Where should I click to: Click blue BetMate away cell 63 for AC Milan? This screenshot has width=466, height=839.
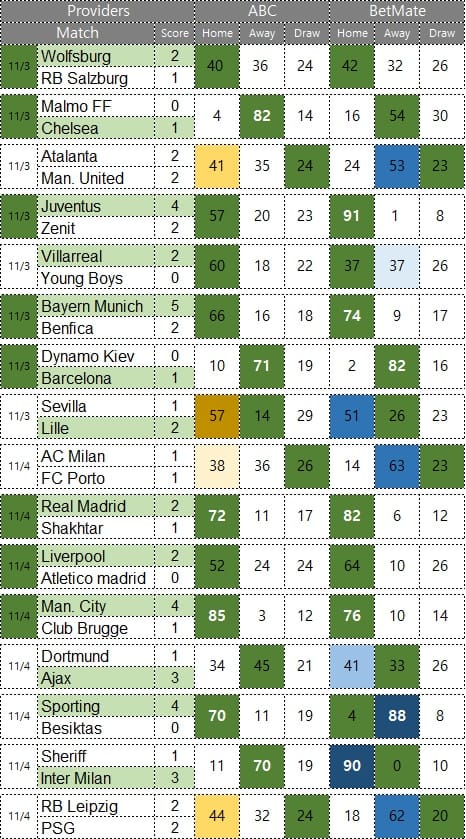[397, 466]
